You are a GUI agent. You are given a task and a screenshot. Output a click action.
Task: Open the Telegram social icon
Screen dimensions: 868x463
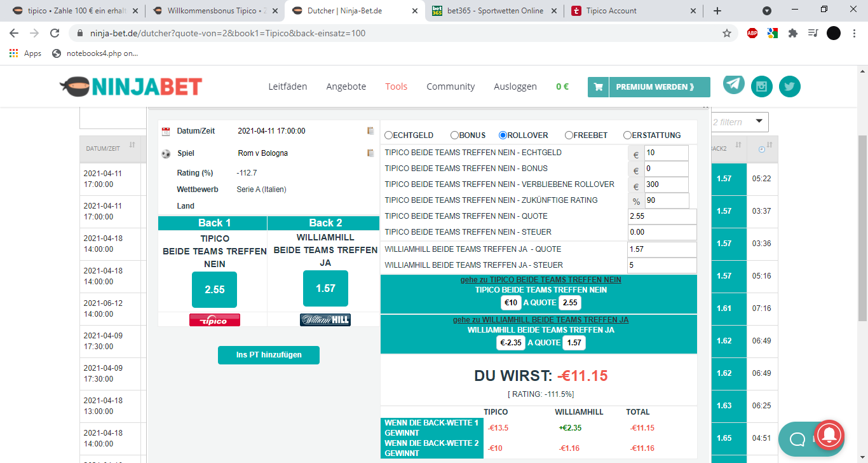pos(734,83)
